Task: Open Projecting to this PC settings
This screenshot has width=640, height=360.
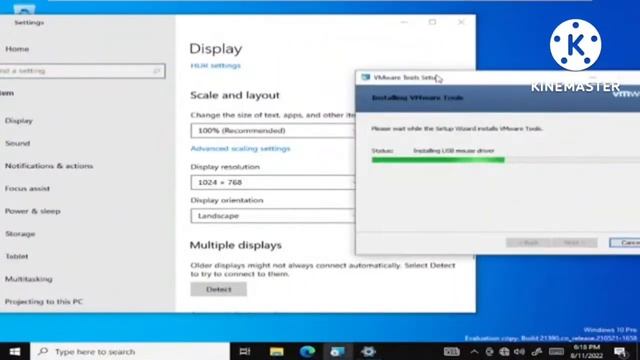Action: 44,302
